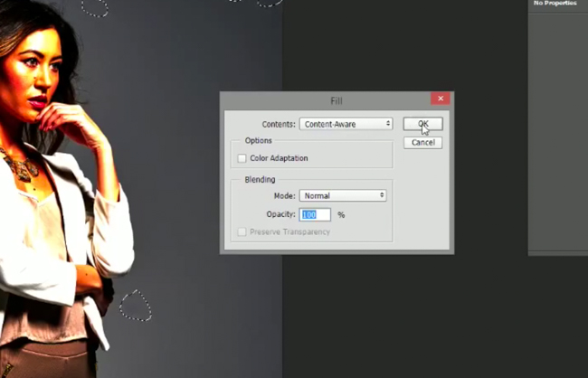Image resolution: width=588 pixels, height=378 pixels.
Task: Enable the Color Adaptation checkbox
Action: coord(242,158)
